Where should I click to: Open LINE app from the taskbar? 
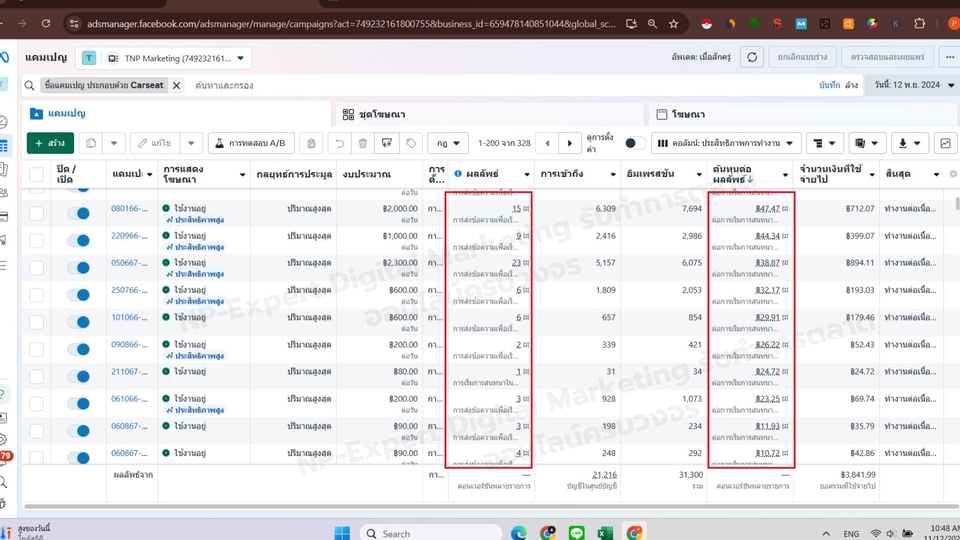coord(576,533)
